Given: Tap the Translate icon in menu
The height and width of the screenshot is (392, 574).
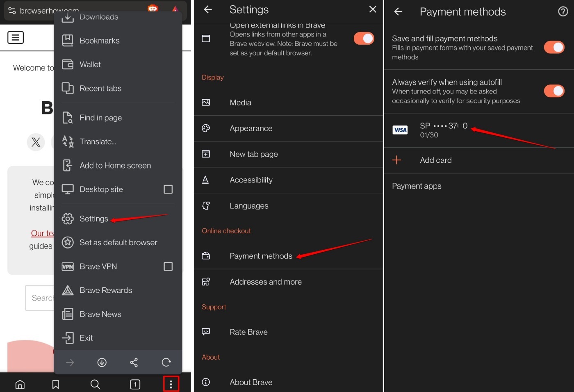Looking at the screenshot, I should point(68,142).
